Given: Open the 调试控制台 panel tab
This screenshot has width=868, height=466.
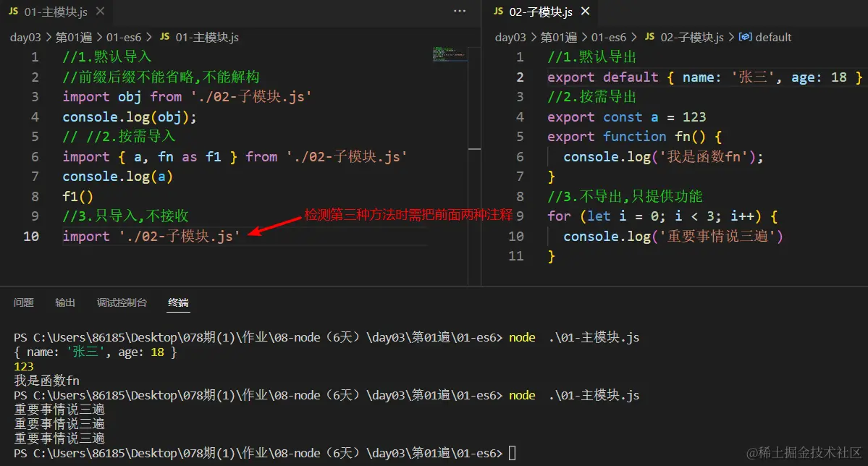Looking at the screenshot, I should (x=122, y=302).
